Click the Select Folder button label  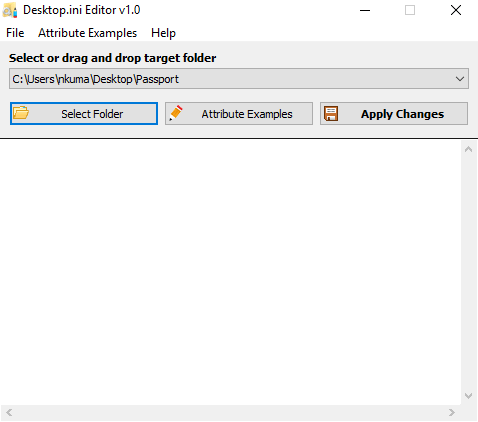pos(92,114)
